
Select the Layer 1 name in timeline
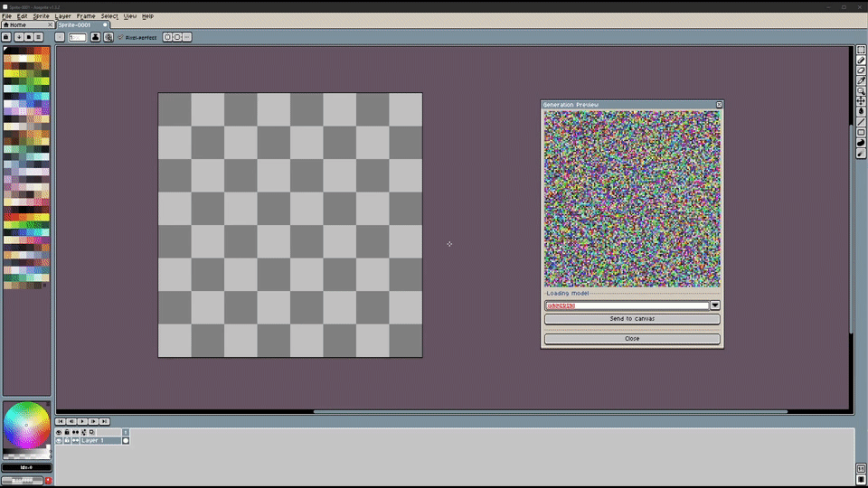pyautogui.click(x=100, y=440)
